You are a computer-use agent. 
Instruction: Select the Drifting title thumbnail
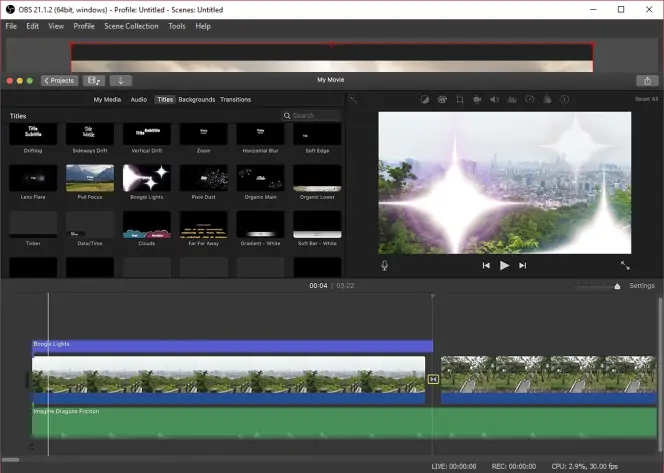[33, 134]
